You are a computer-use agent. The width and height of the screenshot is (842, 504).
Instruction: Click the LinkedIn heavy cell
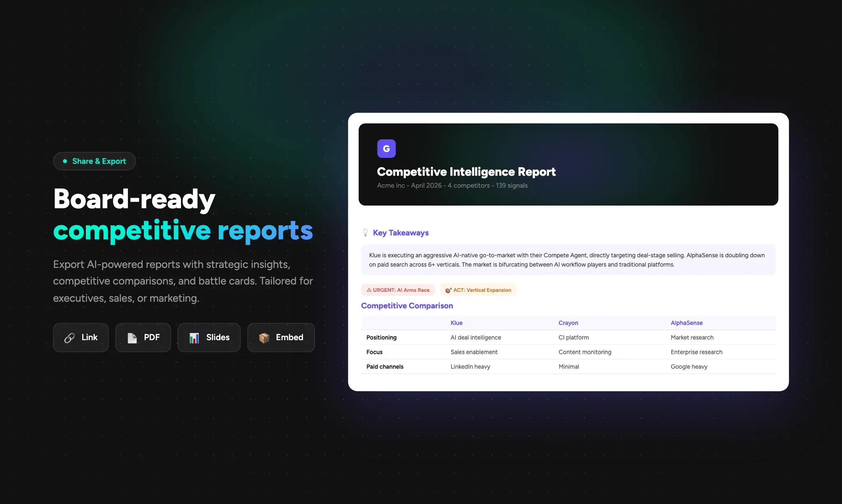pyautogui.click(x=470, y=367)
